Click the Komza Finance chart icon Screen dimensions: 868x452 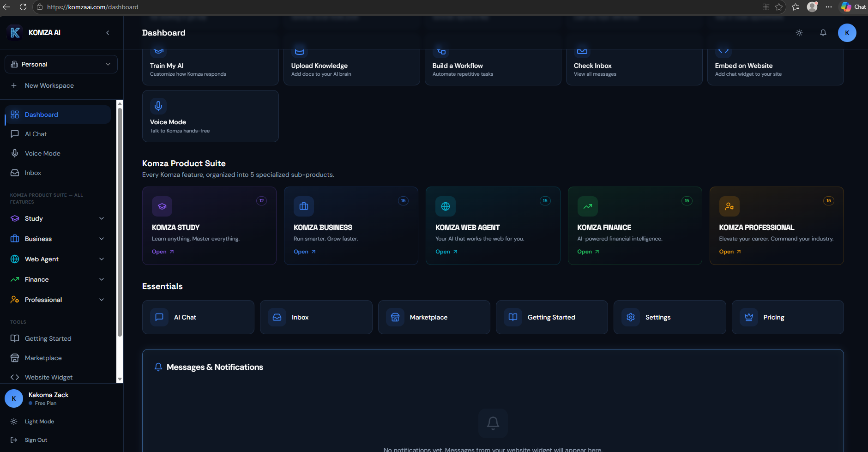[588, 206]
